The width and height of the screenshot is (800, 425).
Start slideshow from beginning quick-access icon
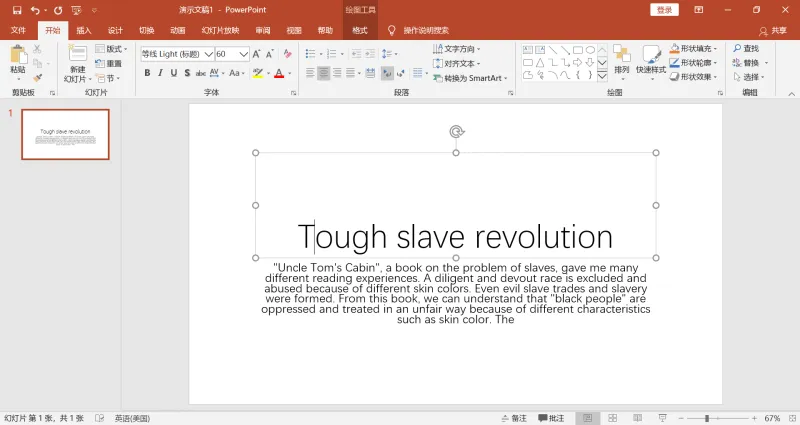pos(77,10)
